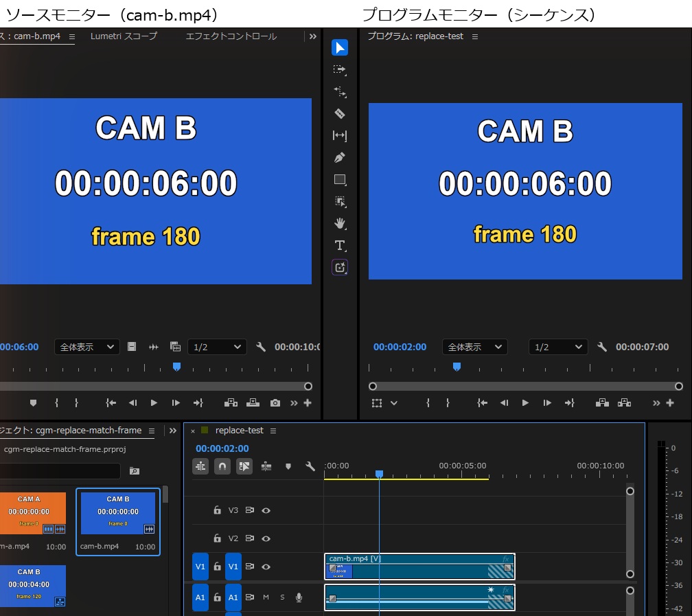This screenshot has width=692, height=616.
Task: Select the Razor tool
Action: [x=339, y=113]
